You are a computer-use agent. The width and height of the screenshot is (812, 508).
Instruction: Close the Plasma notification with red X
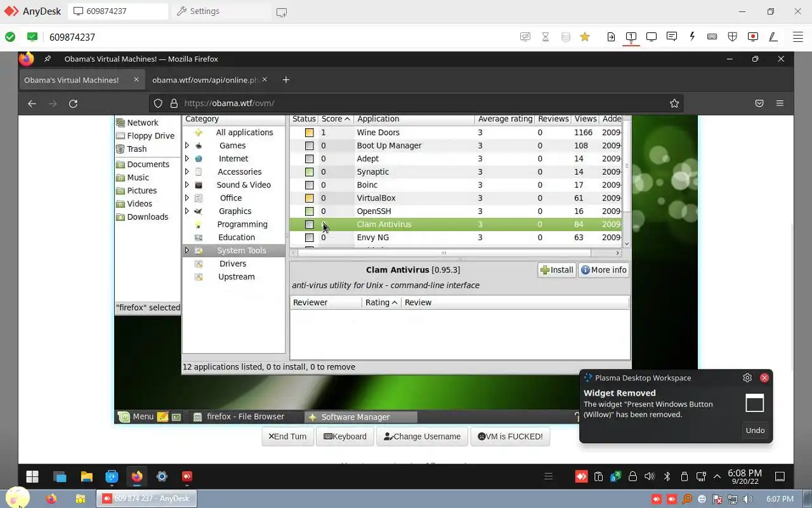764,378
